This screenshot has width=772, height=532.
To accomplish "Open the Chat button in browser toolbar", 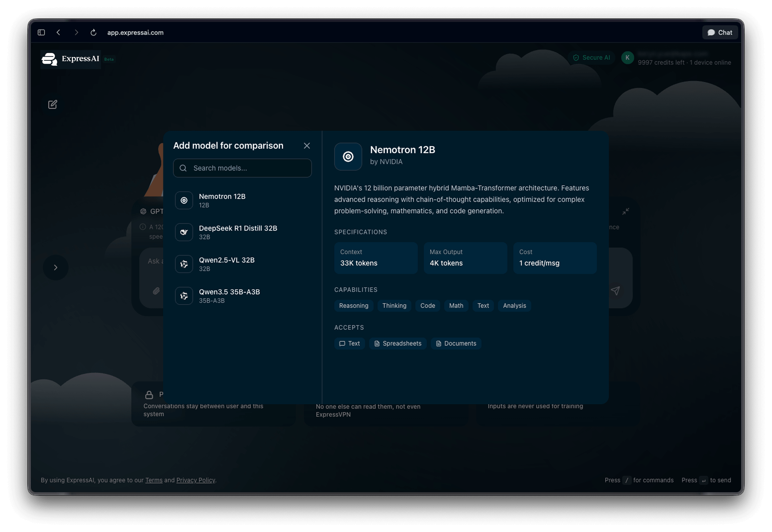I will click(x=720, y=32).
